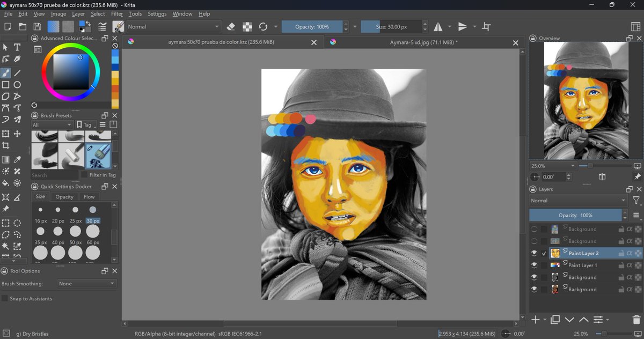Open the Layers blending mode dropdown
The width and height of the screenshot is (644, 339).
coord(579,201)
